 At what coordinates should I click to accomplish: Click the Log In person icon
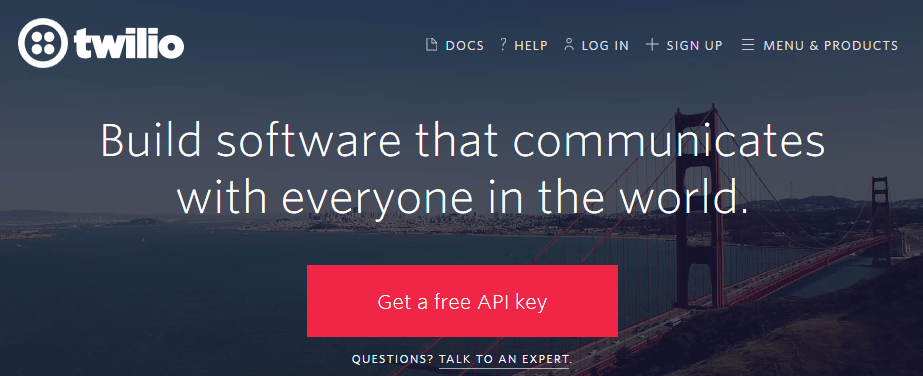(x=569, y=44)
